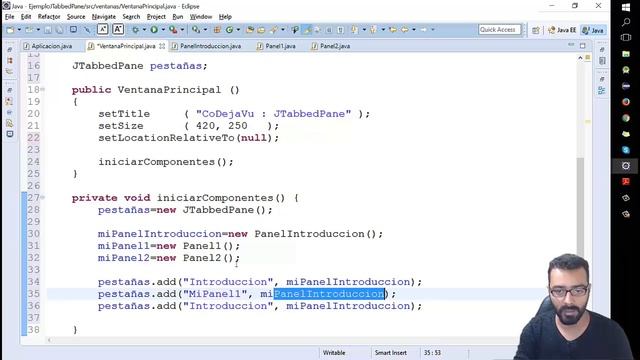Click the New Java Package icon
The height and width of the screenshot is (360, 640).
pyautogui.click(x=217, y=30)
